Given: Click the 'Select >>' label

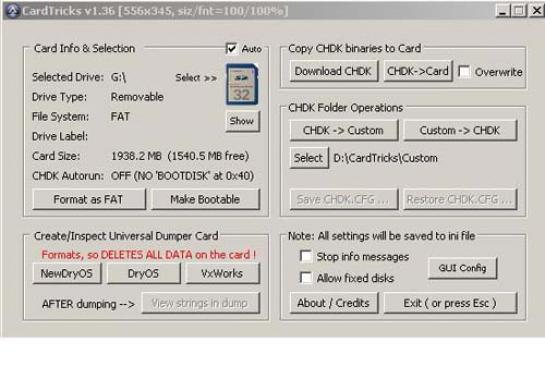Looking at the screenshot, I should pos(196,78).
